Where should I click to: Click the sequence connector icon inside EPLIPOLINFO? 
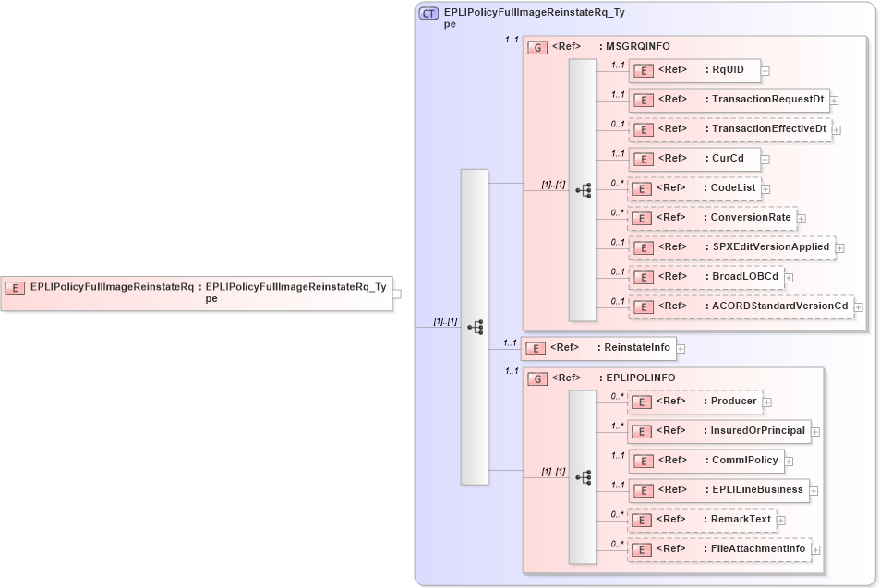click(x=583, y=475)
